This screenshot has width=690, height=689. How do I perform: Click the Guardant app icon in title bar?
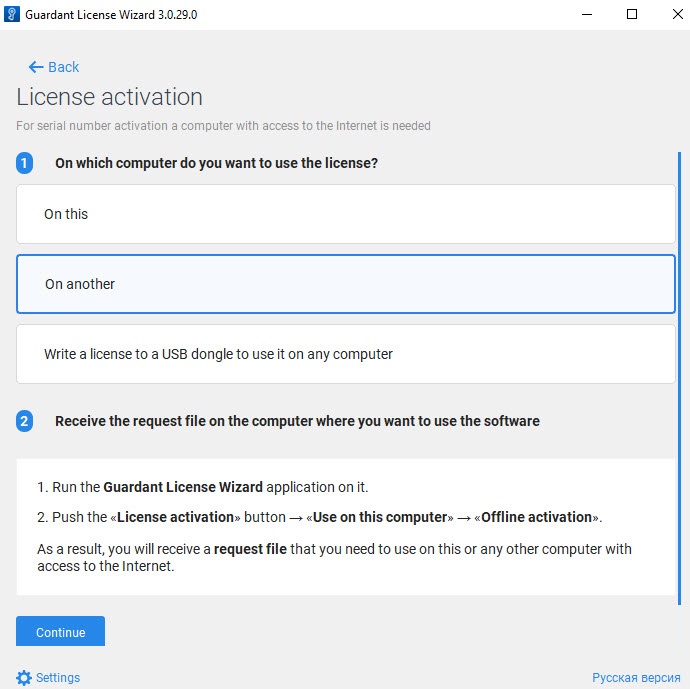(13, 14)
